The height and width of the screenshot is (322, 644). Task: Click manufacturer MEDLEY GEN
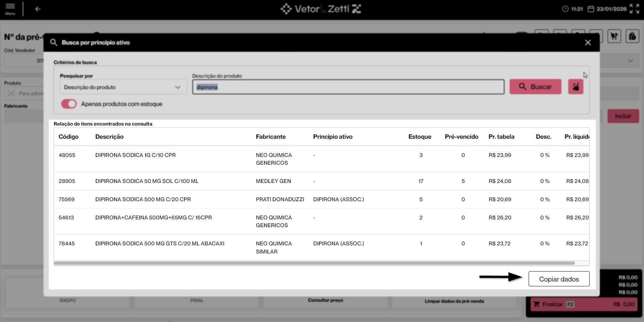[273, 181]
